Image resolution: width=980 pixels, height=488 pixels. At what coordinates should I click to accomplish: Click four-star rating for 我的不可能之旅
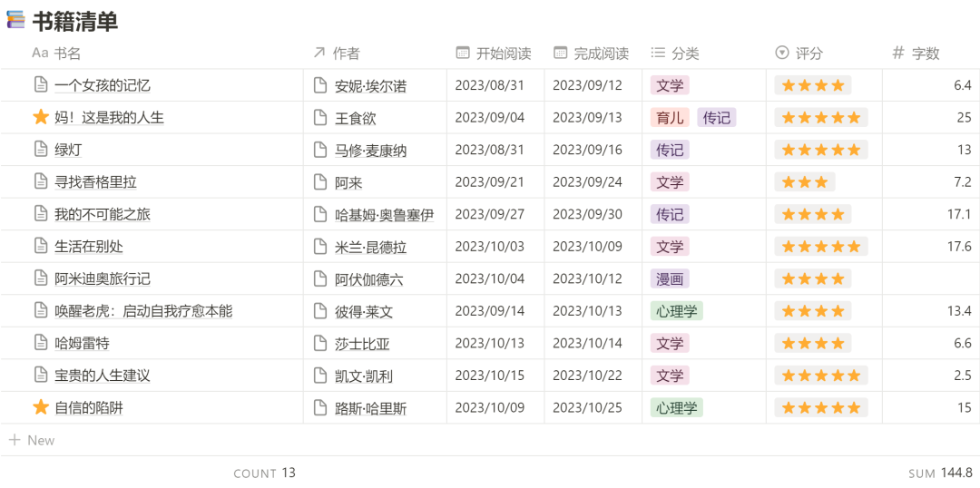click(813, 214)
